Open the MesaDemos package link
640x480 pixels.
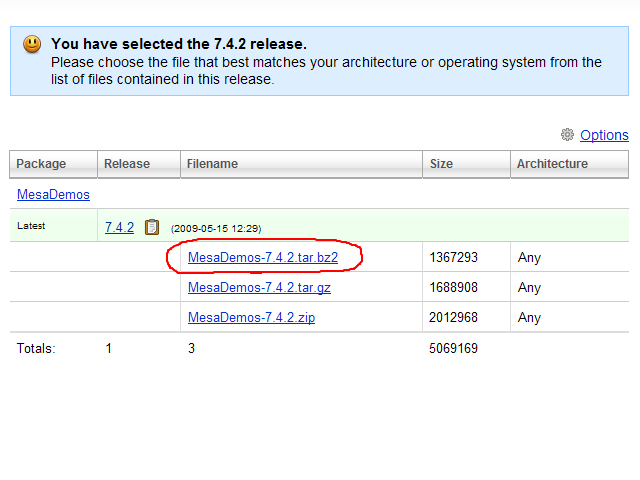click(x=53, y=195)
